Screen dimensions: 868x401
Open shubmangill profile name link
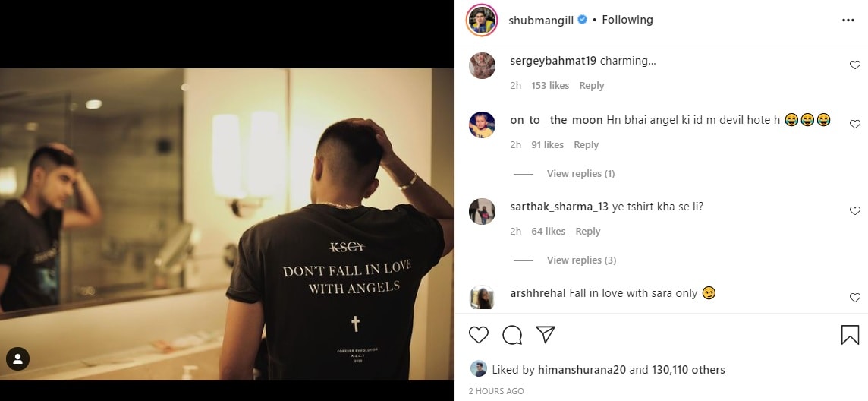(541, 20)
